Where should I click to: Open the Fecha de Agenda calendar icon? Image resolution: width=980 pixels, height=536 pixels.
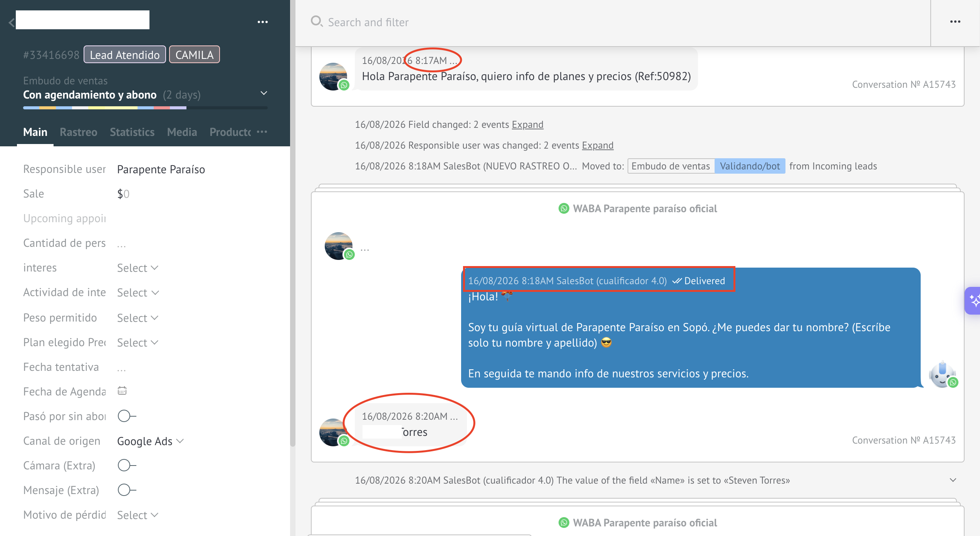click(x=122, y=391)
